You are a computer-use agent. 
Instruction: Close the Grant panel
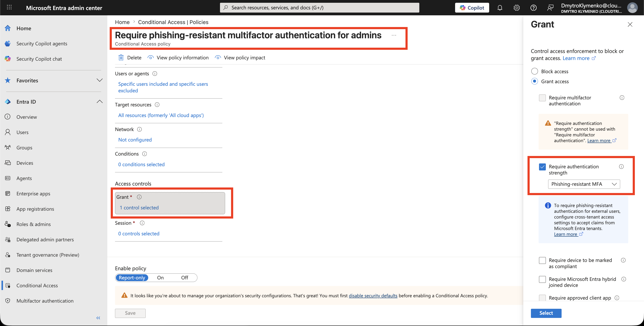tap(630, 24)
